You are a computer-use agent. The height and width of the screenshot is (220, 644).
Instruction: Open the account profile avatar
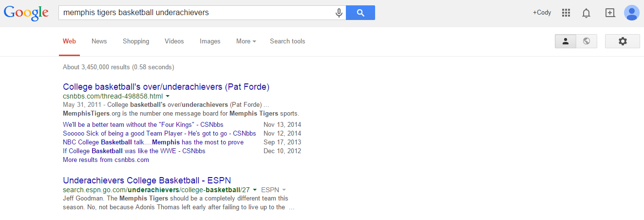pyautogui.click(x=631, y=13)
